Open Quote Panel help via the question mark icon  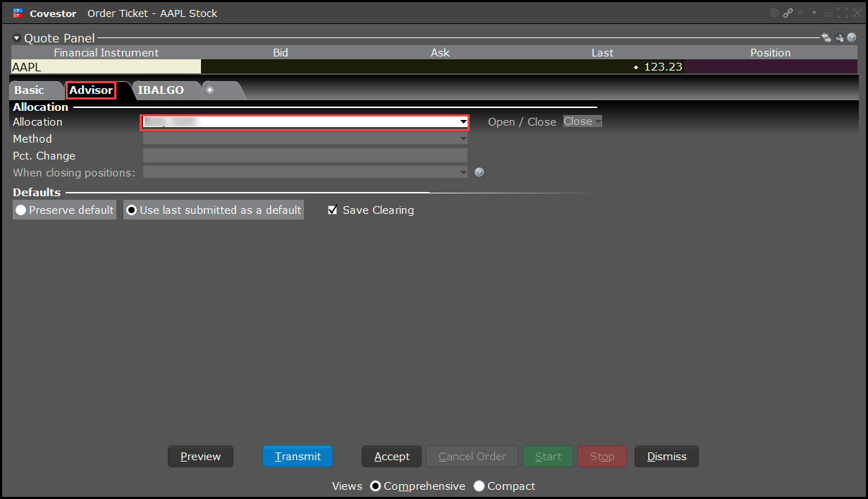pos(852,37)
